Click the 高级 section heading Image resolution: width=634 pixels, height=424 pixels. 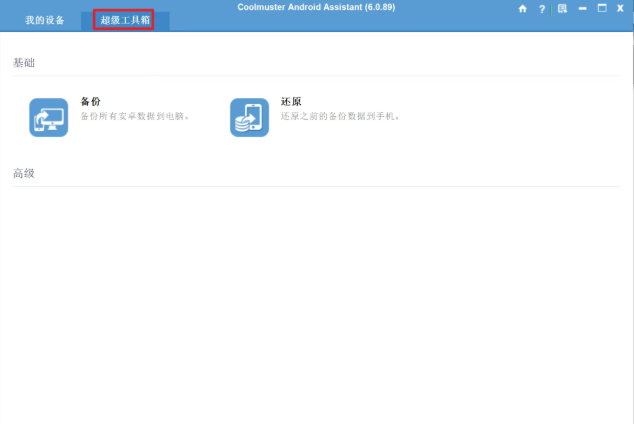24,173
